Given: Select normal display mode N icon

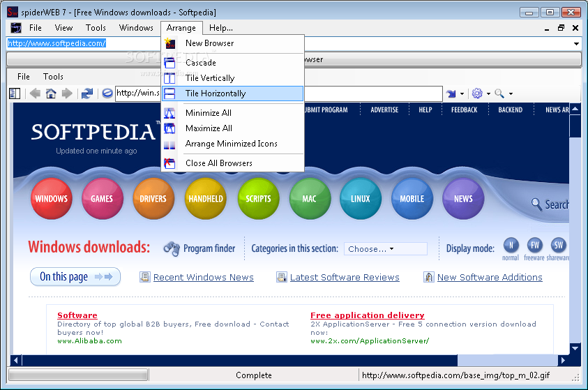Looking at the screenshot, I should 511,246.
